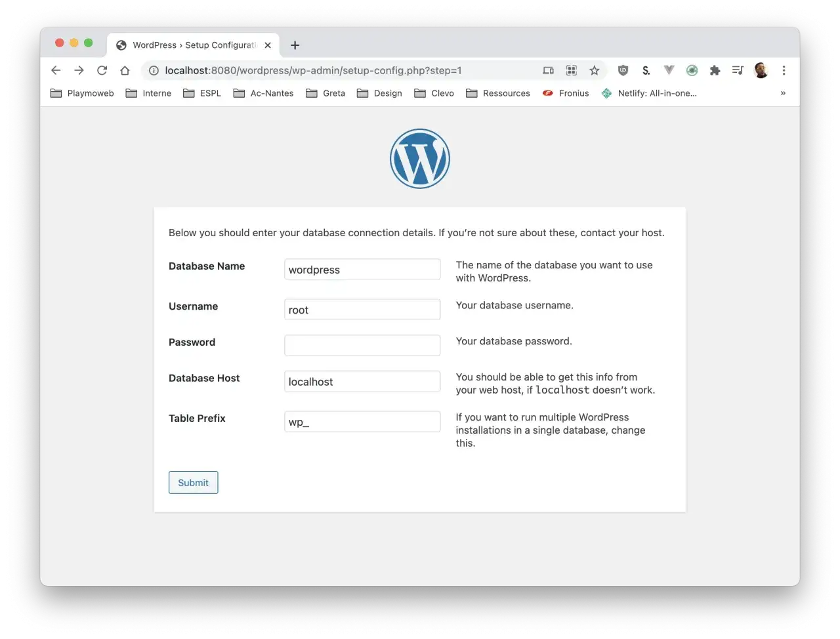Open the Greta bookmarks folder

[x=325, y=93]
